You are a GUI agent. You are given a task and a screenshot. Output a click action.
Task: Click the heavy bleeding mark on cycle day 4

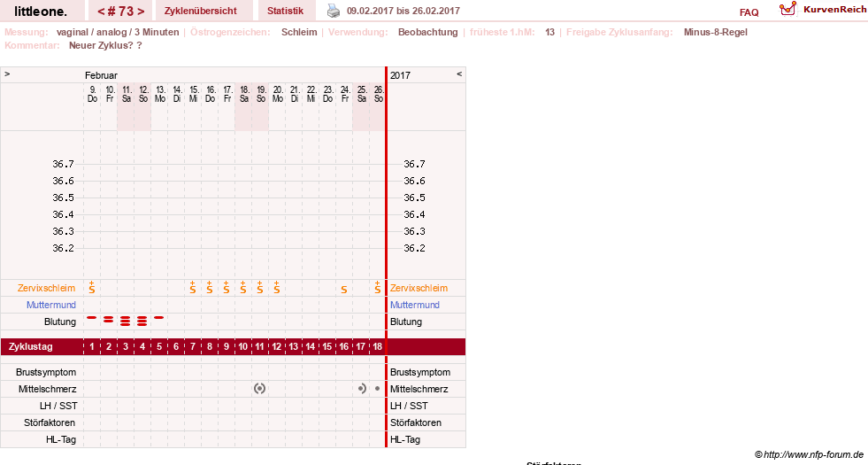pos(142,321)
